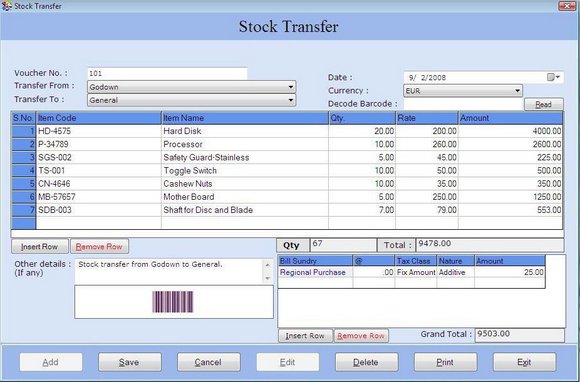The image size is (580, 382).
Task: Click the 7.00 quantity cell
Action: pos(362,210)
